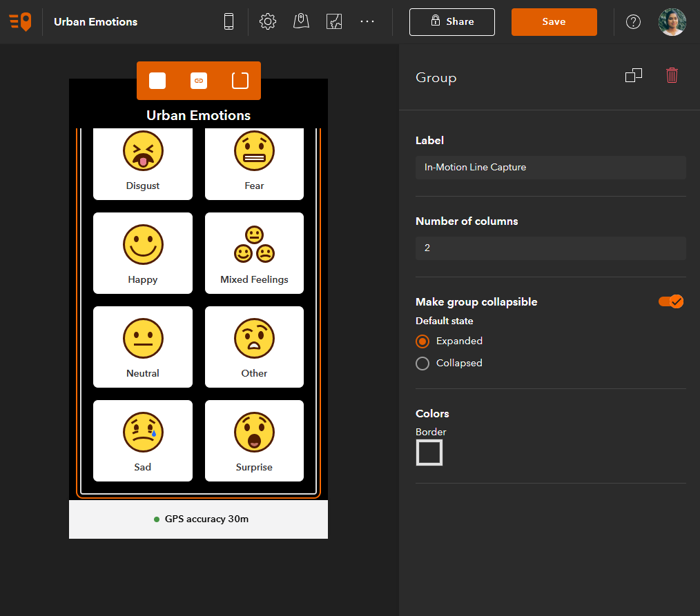
Task: Add a group outline element from orange toolbar
Action: [x=240, y=81]
